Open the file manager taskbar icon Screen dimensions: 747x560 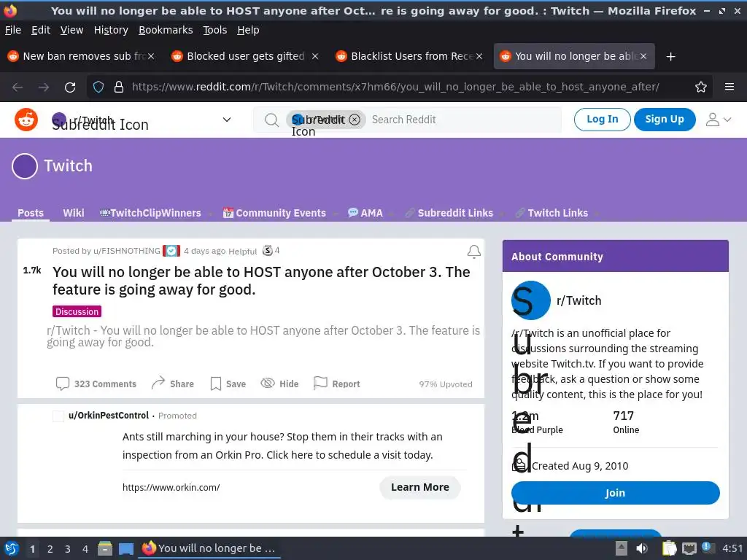(x=105, y=548)
